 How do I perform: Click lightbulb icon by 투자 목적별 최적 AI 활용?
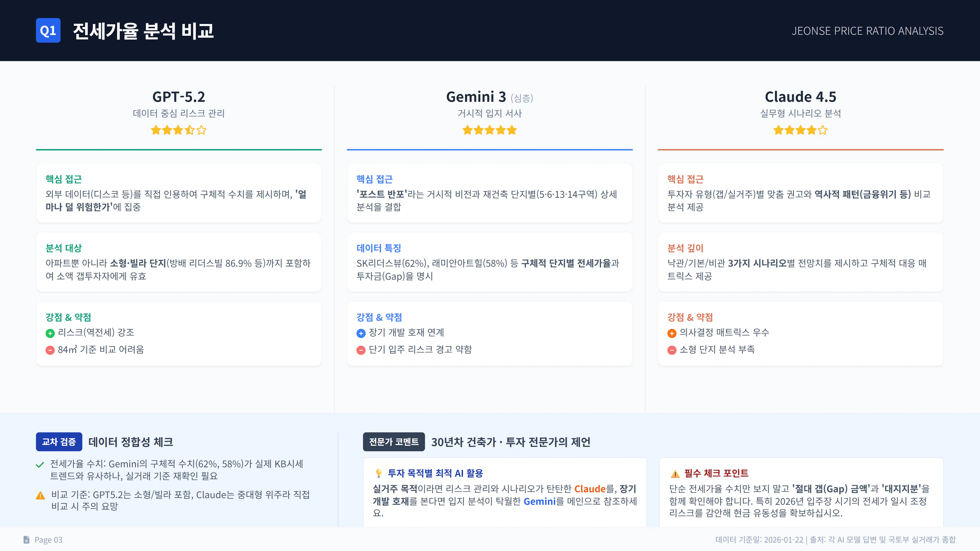[379, 473]
